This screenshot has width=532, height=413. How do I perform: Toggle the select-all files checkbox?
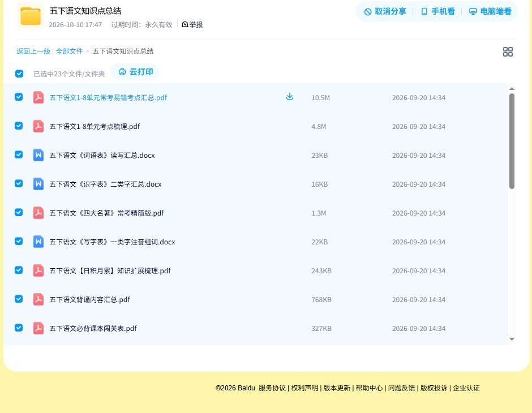(x=19, y=74)
